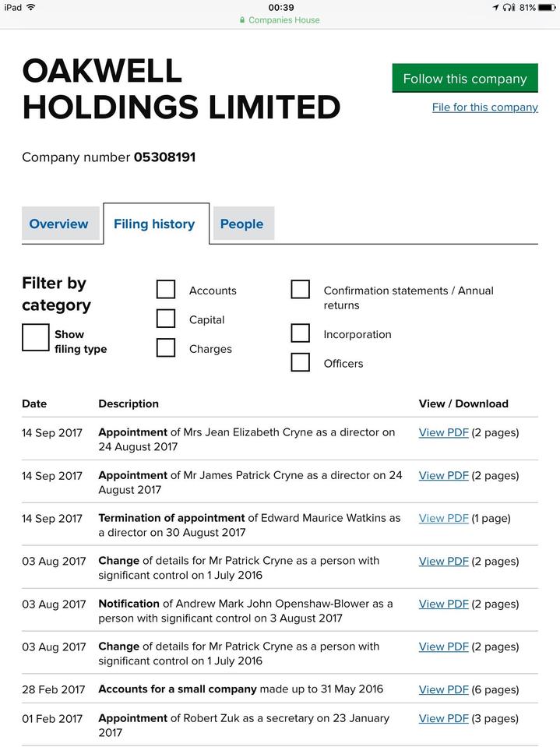
Task: Tap the Wi-Fi status icon
Action: coord(31,7)
